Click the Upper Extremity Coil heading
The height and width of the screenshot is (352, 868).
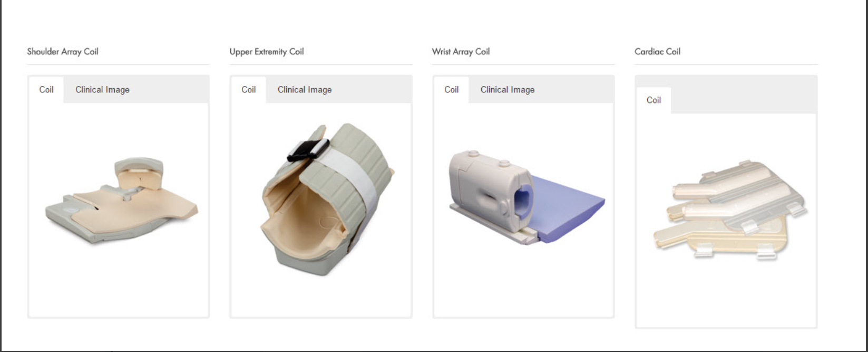click(267, 52)
